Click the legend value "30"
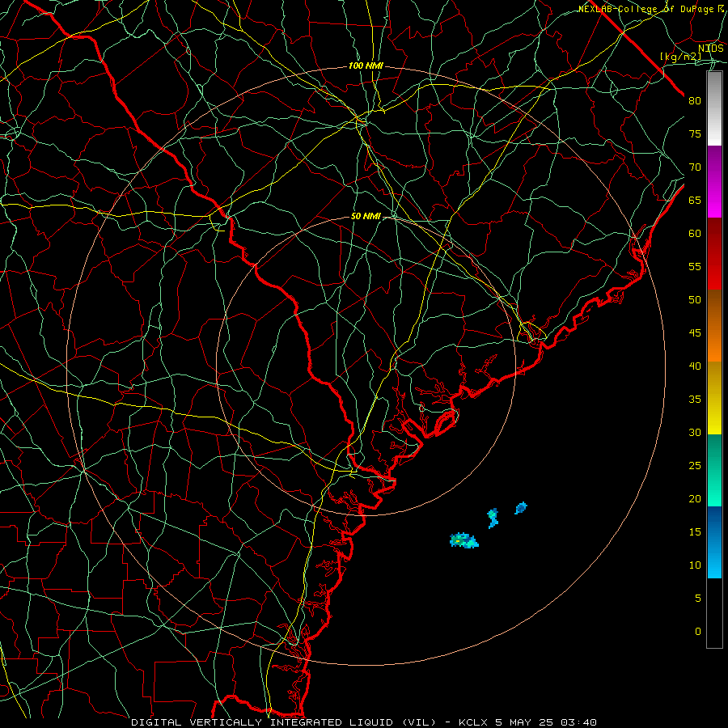This screenshot has width=728, height=728. pyautogui.click(x=695, y=432)
